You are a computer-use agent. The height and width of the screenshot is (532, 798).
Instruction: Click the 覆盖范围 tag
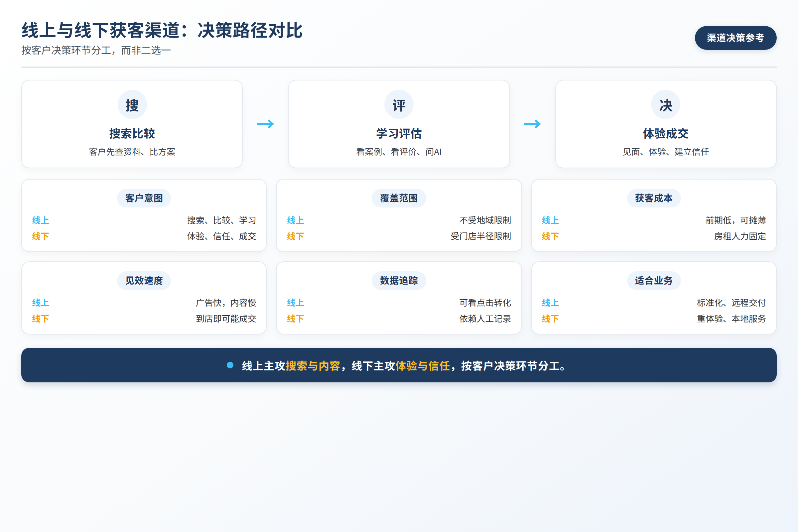pos(399,198)
